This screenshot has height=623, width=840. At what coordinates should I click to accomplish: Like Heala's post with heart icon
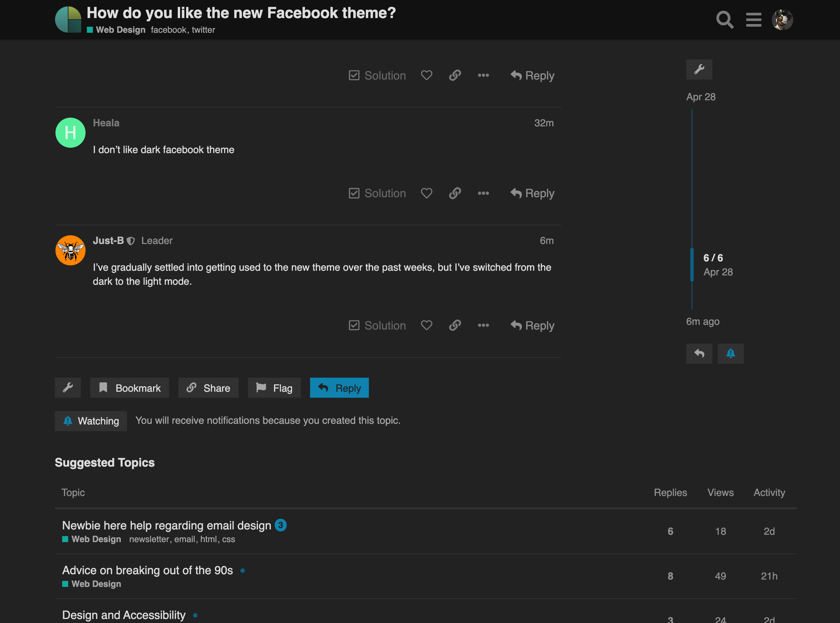(x=426, y=193)
